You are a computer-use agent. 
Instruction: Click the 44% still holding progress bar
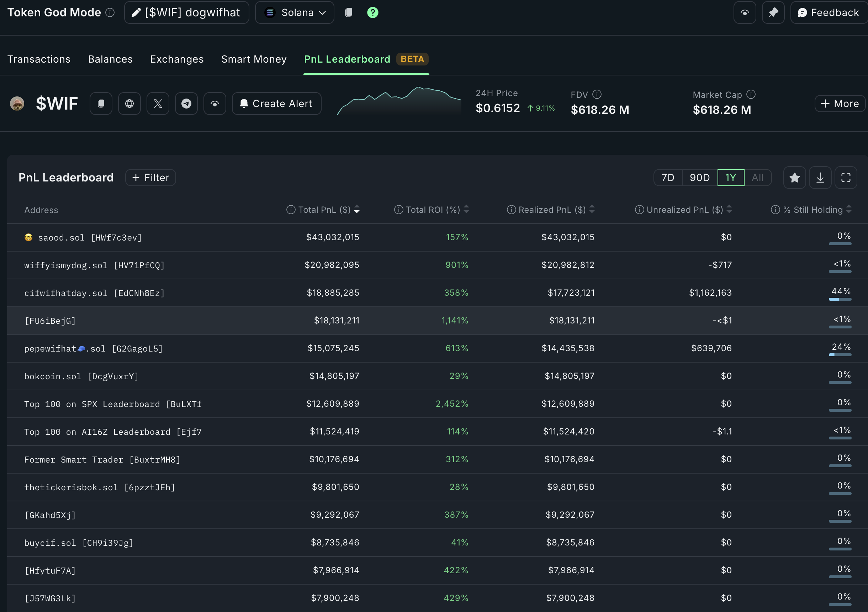[x=840, y=299]
